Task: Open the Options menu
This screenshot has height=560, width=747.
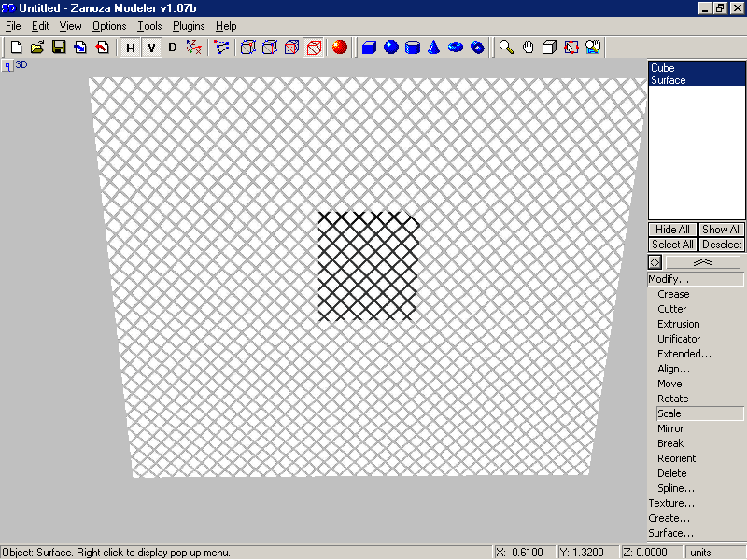Action: [x=109, y=26]
